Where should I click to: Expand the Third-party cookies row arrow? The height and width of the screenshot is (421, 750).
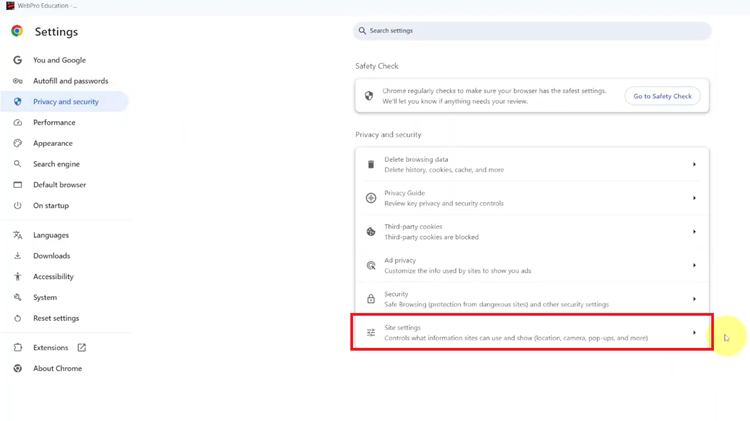coord(694,232)
